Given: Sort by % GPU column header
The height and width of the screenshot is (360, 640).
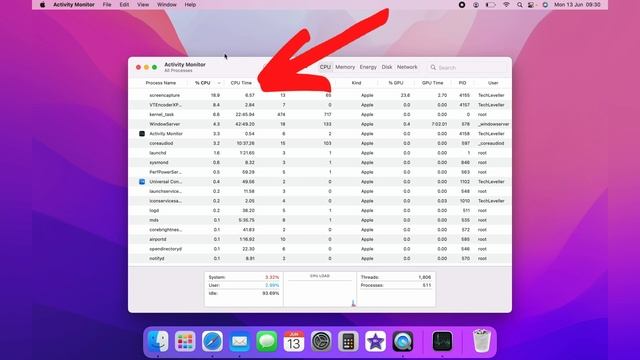Looking at the screenshot, I should [396, 83].
